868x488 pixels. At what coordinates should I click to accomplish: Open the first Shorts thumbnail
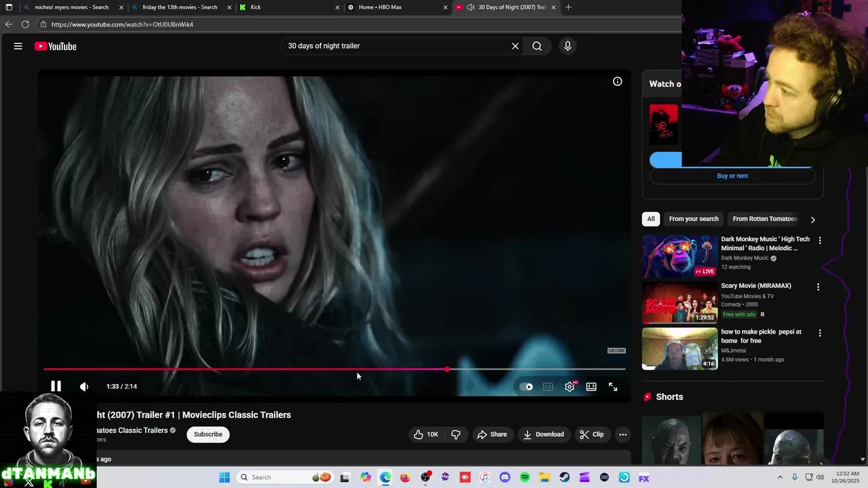tap(670, 439)
